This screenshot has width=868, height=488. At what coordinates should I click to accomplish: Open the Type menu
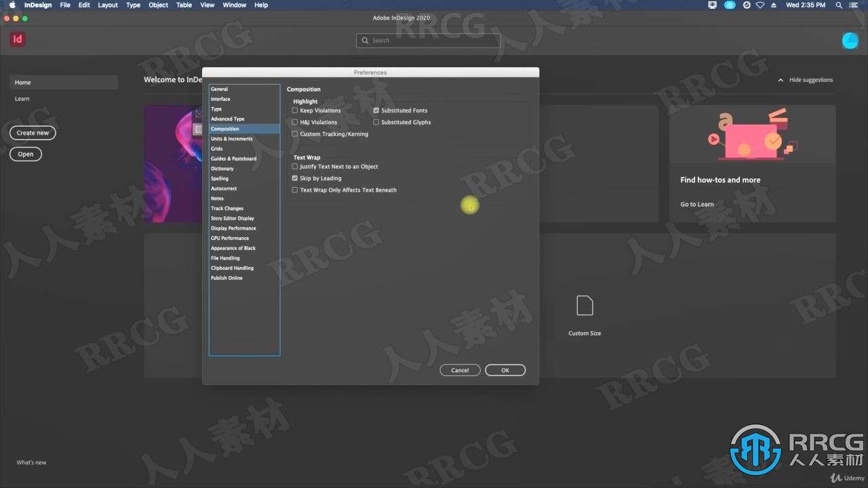coord(134,5)
